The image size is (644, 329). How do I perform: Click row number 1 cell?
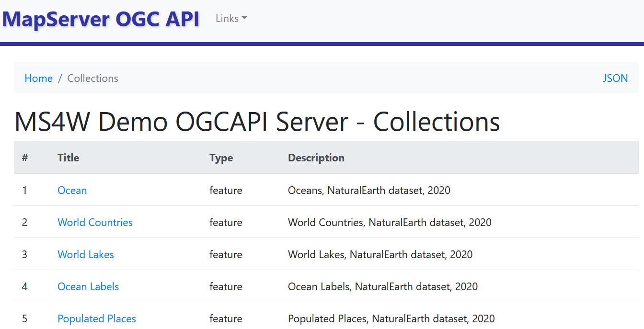[x=25, y=191]
